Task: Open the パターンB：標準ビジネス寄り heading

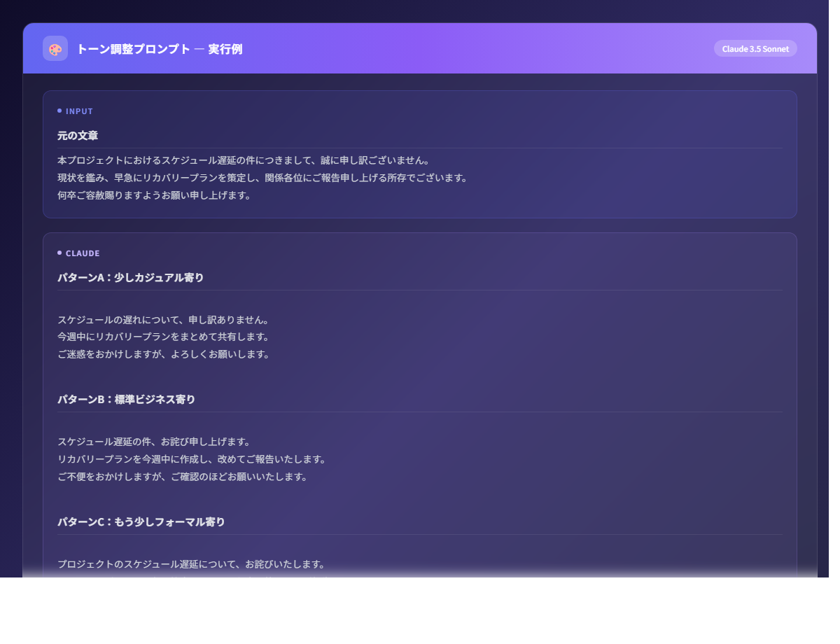Action: coord(126,400)
